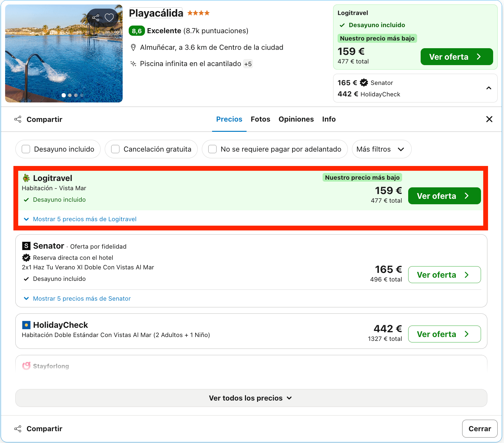This screenshot has height=443, width=504.
Task: Click the verified badge beside Reserva directa
Action: 26,258
